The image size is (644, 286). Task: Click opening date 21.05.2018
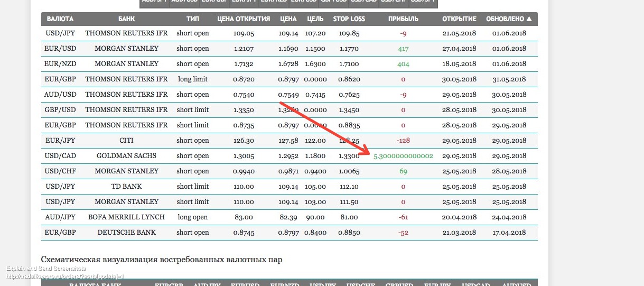459,33
